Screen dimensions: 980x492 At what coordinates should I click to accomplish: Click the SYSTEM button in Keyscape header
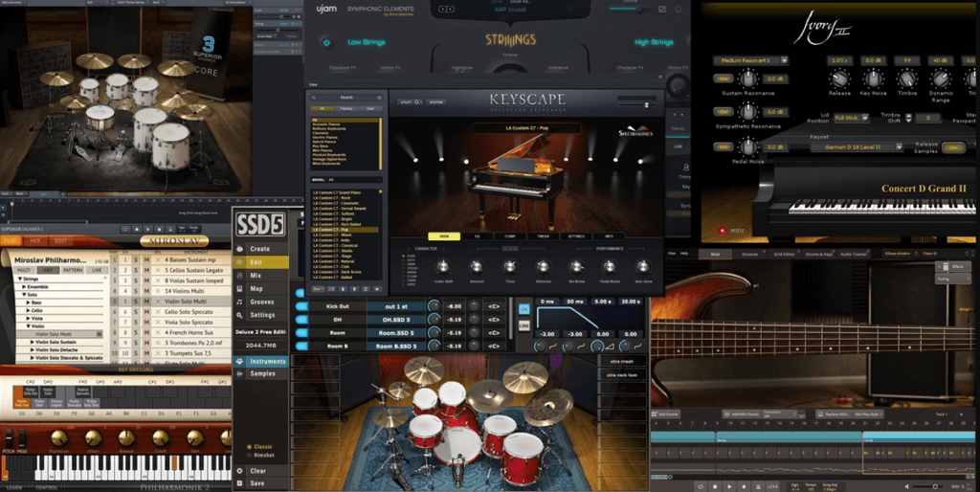pos(436,101)
